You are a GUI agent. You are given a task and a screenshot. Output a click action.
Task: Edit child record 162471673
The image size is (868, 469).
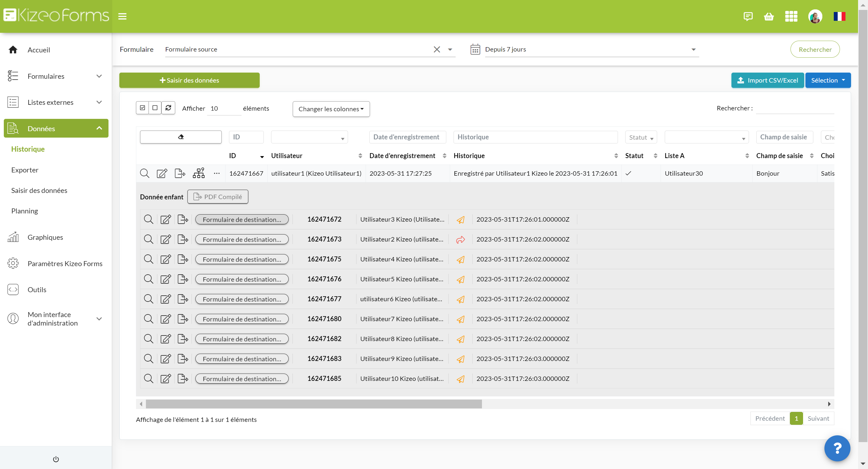tap(166, 239)
